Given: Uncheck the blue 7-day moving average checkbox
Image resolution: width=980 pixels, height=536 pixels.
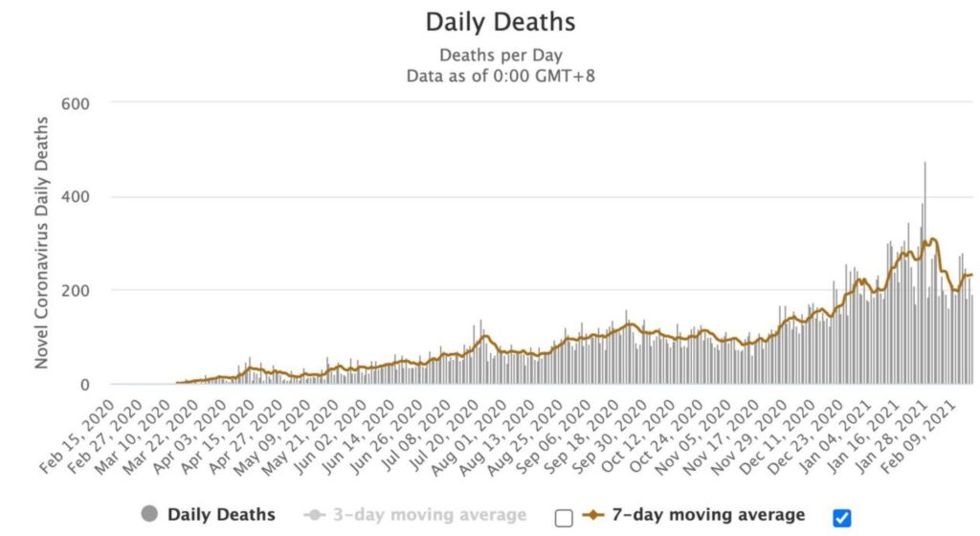Looking at the screenshot, I should [842, 518].
